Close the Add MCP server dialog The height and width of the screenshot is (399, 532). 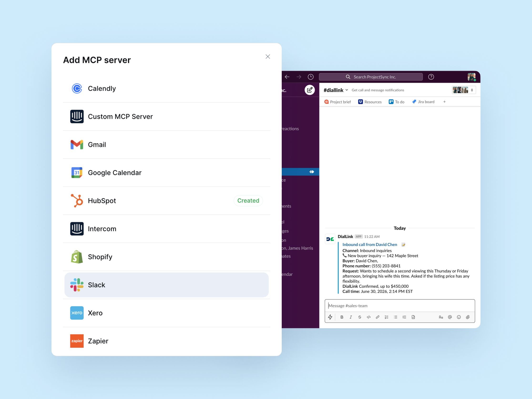tap(268, 56)
